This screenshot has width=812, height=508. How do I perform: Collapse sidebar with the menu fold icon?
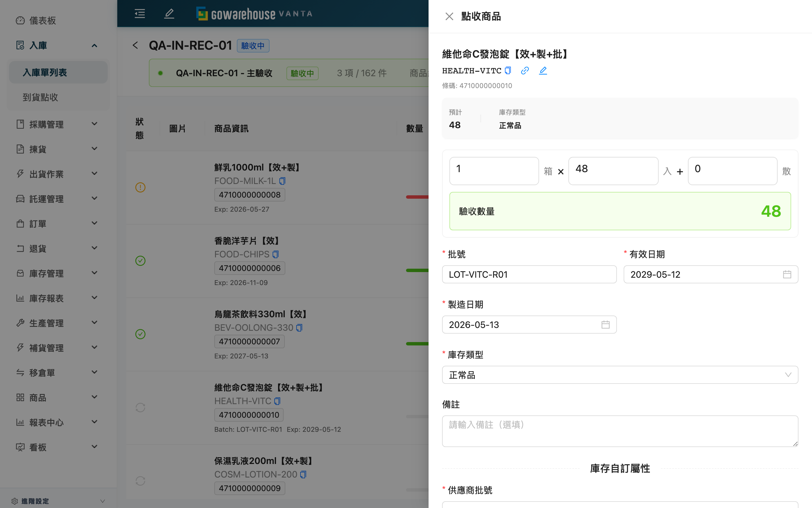pos(140,14)
